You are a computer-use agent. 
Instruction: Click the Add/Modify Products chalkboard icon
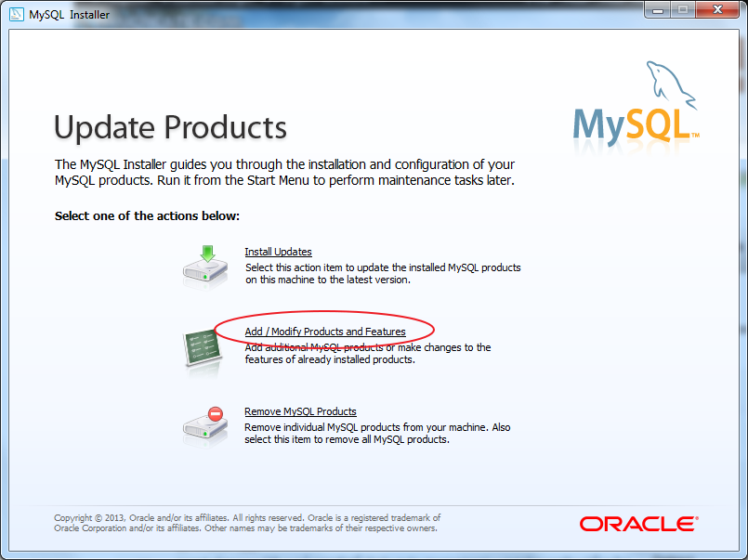(x=203, y=349)
